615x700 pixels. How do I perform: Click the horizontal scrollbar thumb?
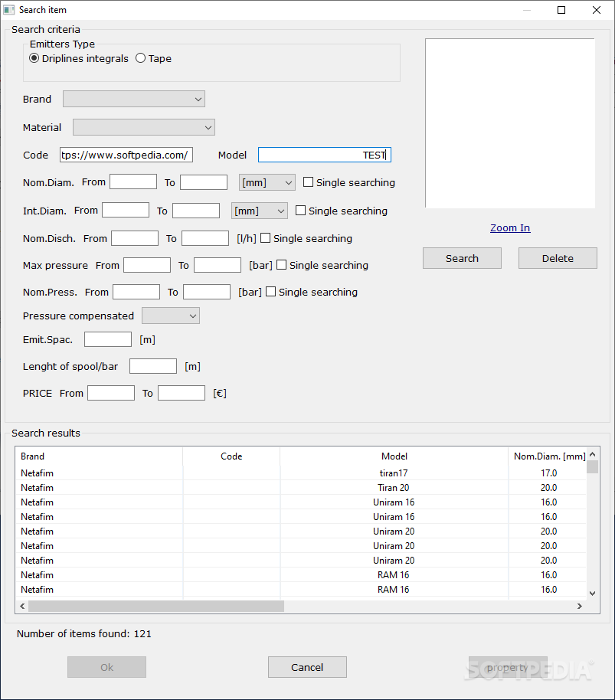[156, 606]
